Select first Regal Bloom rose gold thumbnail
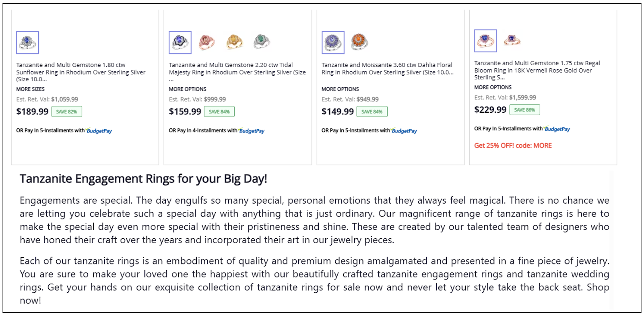Screen dimensions: 644x316 click(x=485, y=41)
